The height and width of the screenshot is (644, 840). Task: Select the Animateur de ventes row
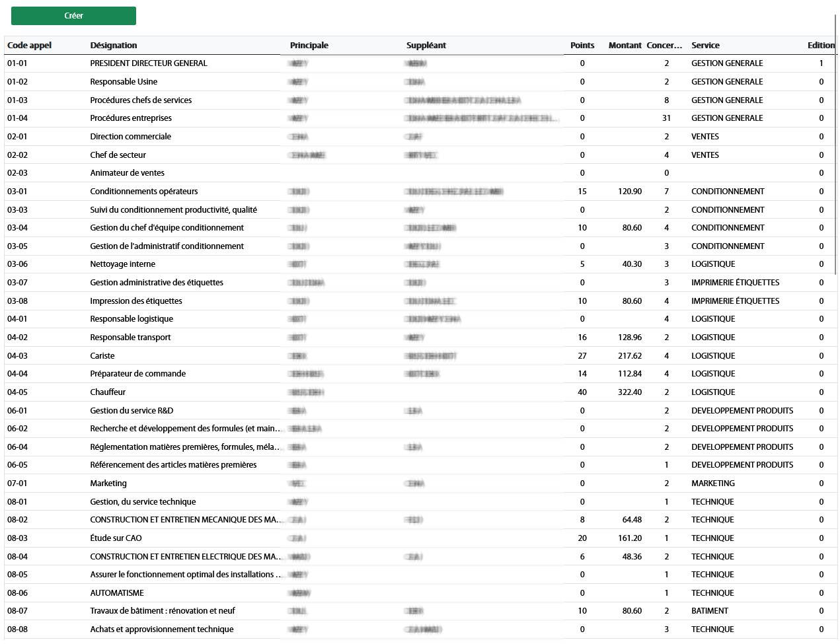point(420,173)
